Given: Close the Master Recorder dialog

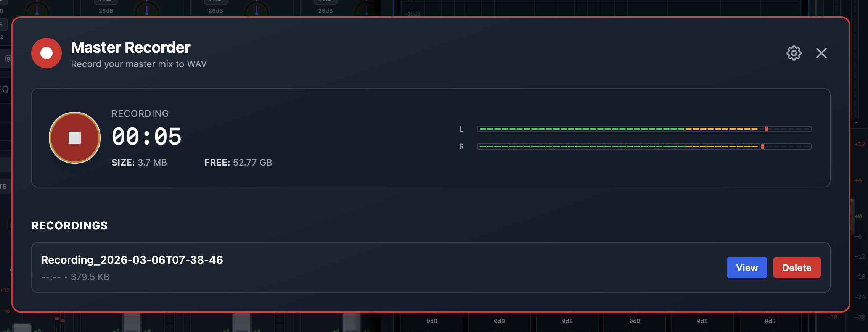Looking at the screenshot, I should 821,53.
